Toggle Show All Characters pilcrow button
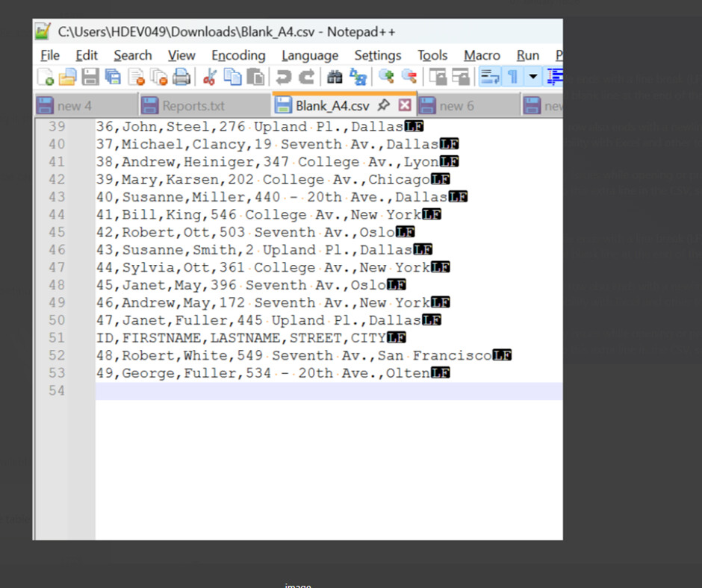This screenshot has width=702, height=588. pyautogui.click(x=513, y=77)
